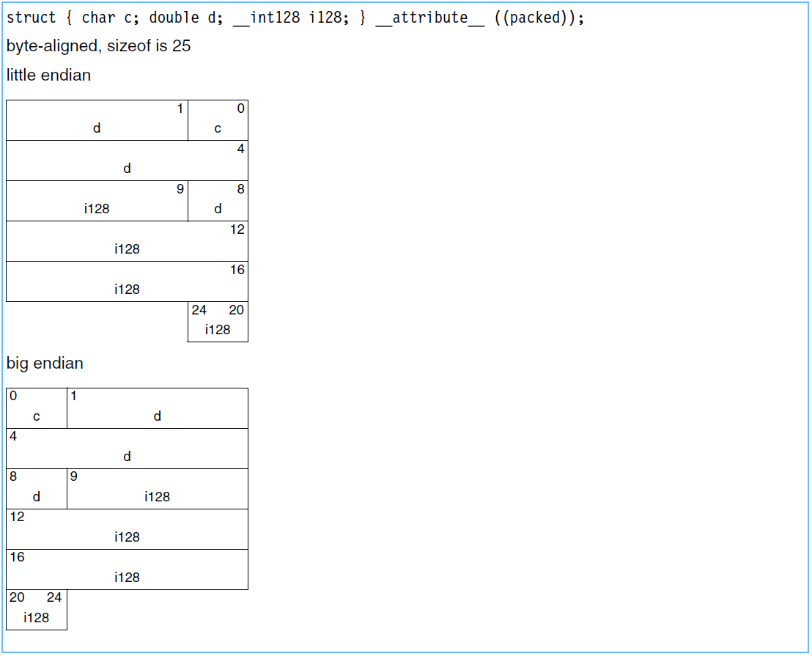Click the 'big endian' heading
This screenshot has width=812, height=656.
coord(45,363)
